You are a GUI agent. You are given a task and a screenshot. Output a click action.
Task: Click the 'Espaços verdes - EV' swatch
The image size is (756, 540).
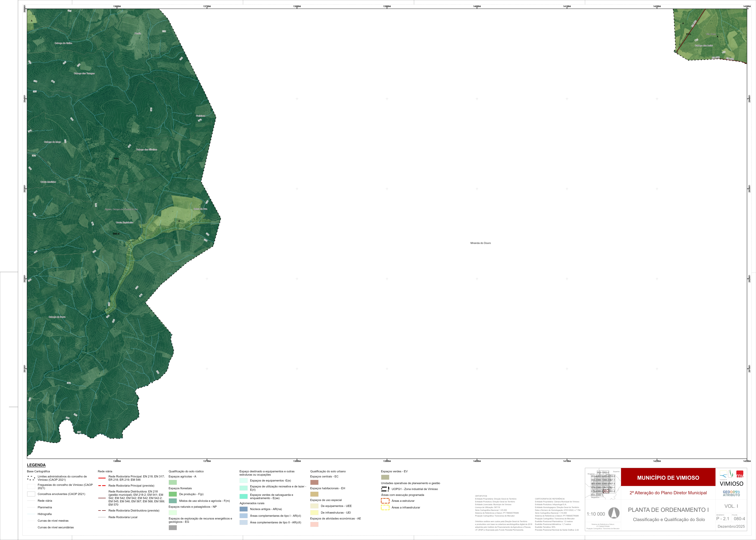coord(385,477)
